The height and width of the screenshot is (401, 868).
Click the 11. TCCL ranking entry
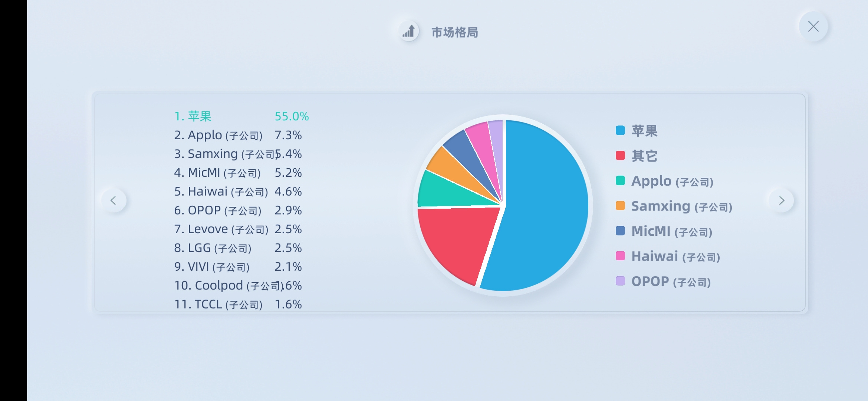(238, 304)
